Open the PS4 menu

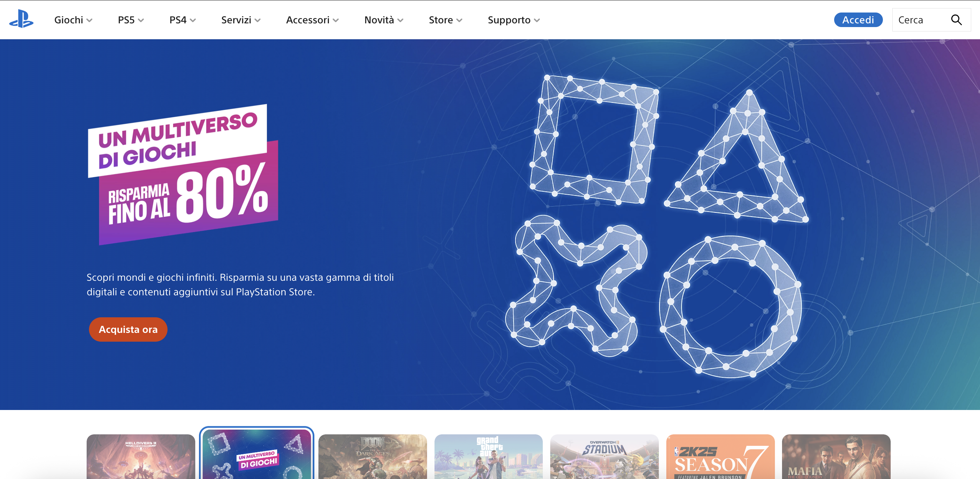pyautogui.click(x=182, y=20)
